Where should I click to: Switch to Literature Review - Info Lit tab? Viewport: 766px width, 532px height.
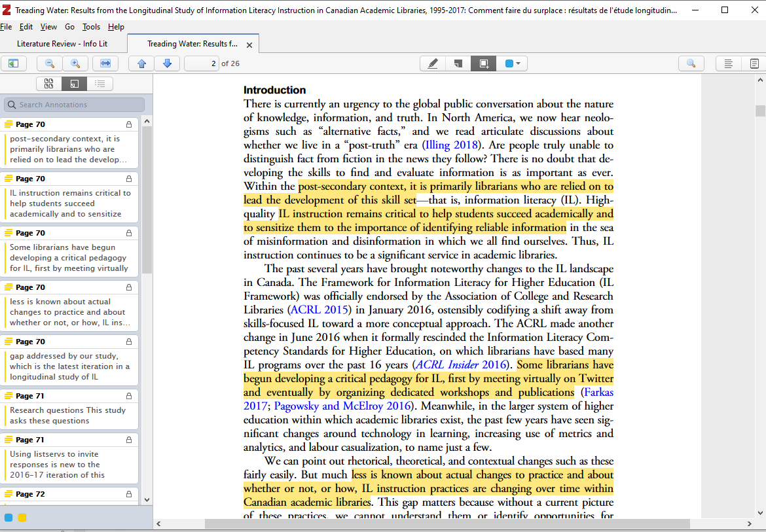coord(63,43)
